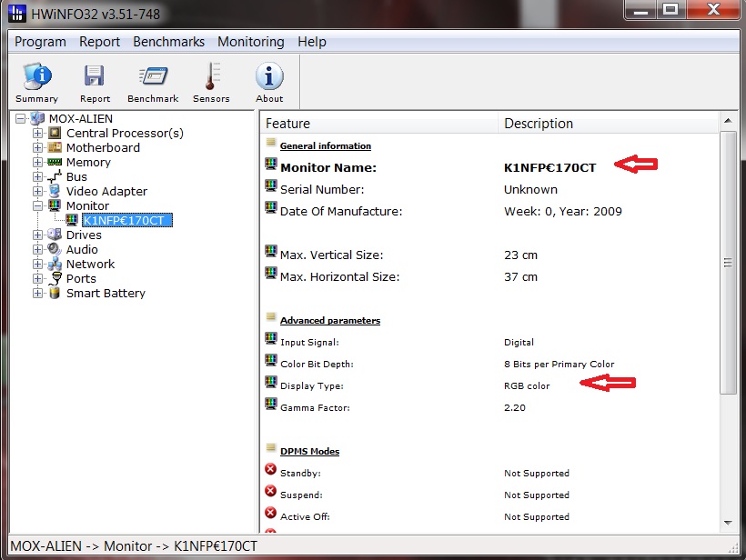The height and width of the screenshot is (560, 746).
Task: Click the RGB color value
Action: [527, 386]
